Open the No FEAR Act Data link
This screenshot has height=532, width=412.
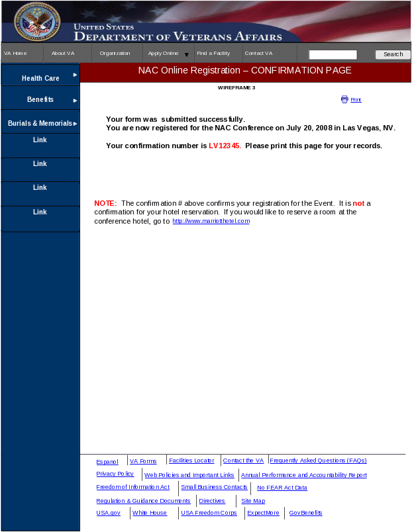pos(282,488)
